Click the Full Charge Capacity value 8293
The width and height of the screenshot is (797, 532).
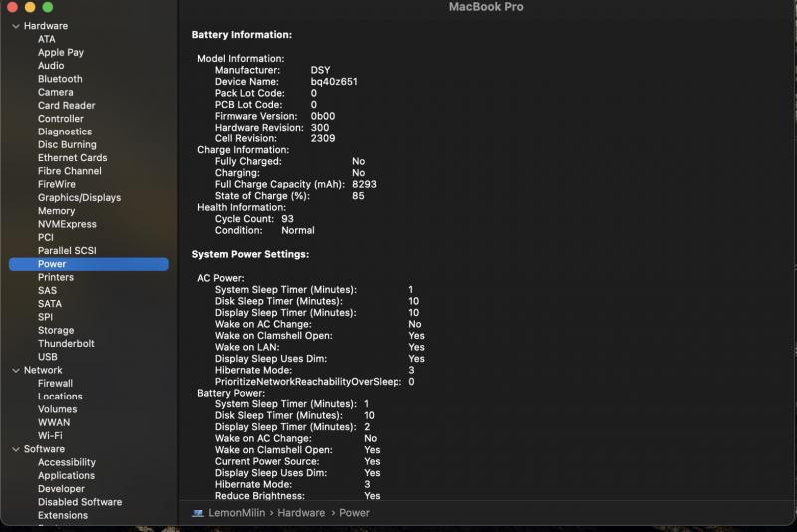click(364, 184)
